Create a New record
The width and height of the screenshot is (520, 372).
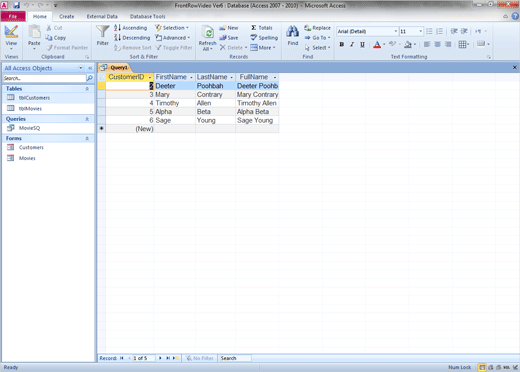pos(229,28)
